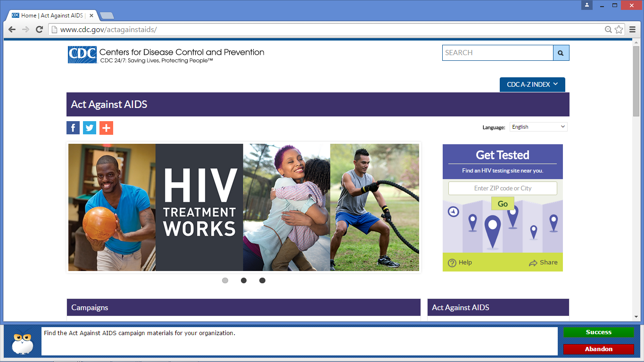
Task: Click the task instruction text box
Action: [299, 341]
